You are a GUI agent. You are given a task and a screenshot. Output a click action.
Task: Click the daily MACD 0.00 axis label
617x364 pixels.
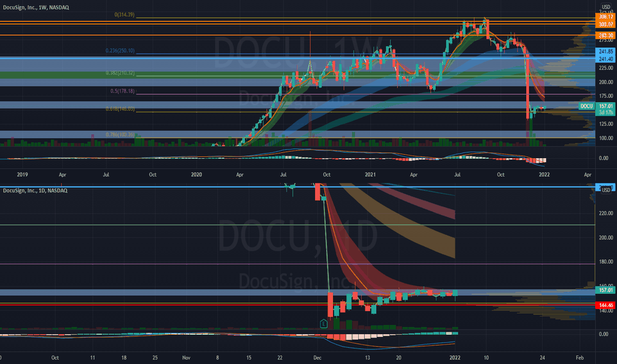point(603,334)
